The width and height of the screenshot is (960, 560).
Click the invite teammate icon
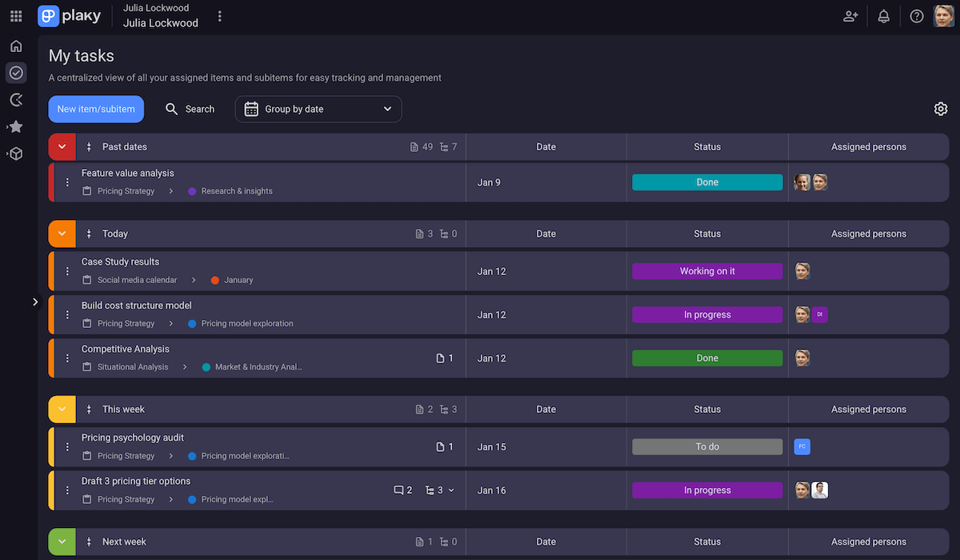click(x=850, y=15)
